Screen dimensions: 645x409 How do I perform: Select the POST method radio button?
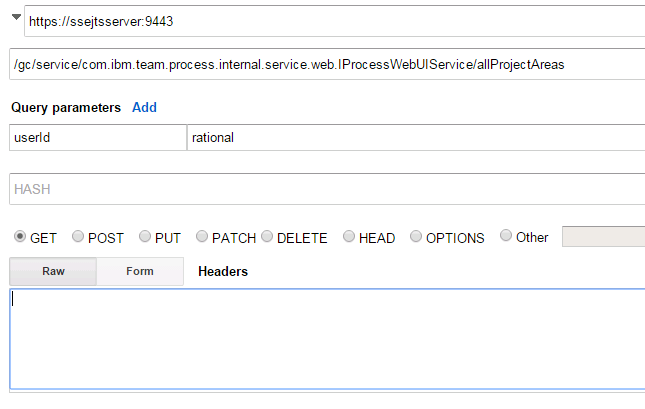[78, 237]
